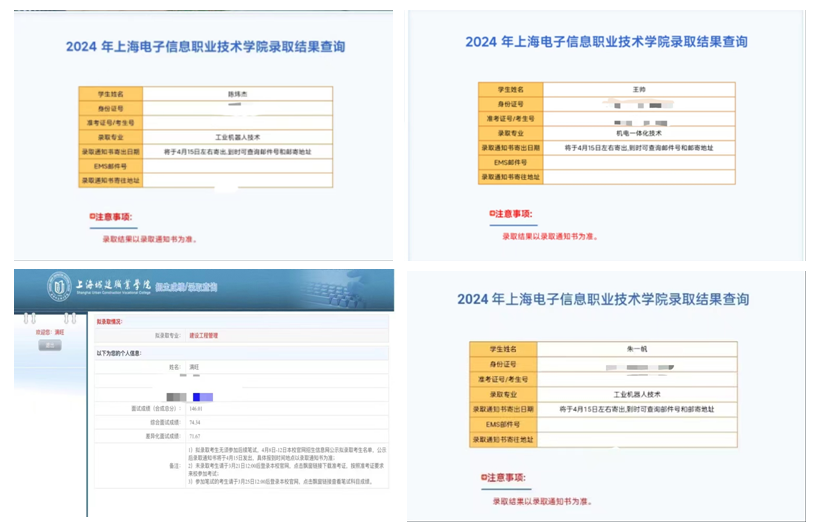Click 机电一体化技术 major in 王帅's table
815x529 pixels.
pos(639,133)
